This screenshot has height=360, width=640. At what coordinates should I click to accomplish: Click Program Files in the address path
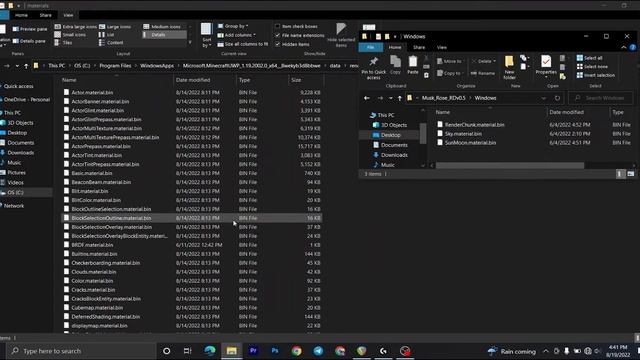click(115, 66)
